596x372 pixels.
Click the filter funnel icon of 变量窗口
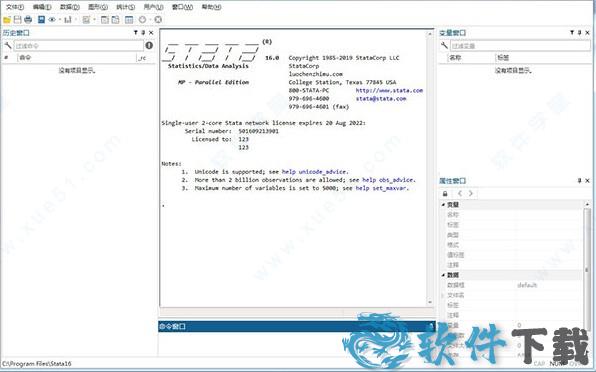point(572,33)
